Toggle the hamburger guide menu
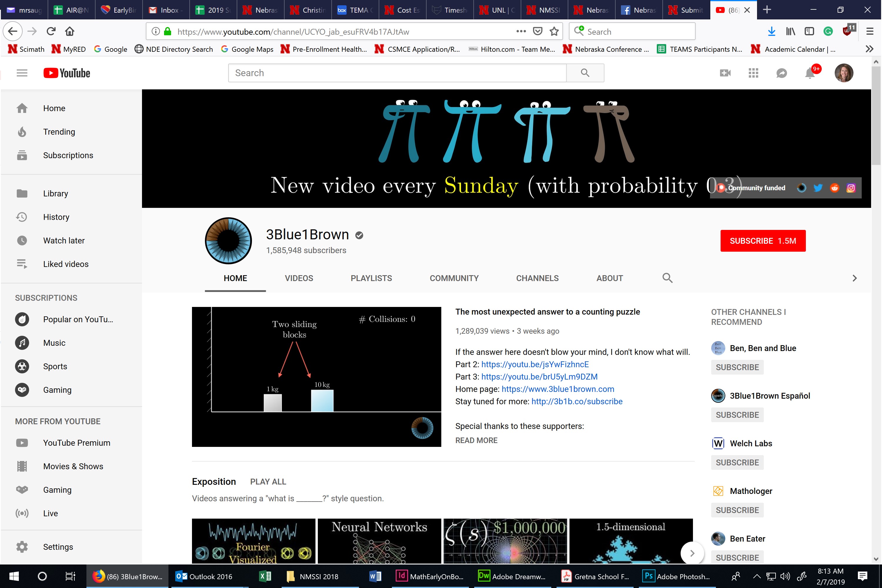882x588 pixels. click(x=22, y=73)
